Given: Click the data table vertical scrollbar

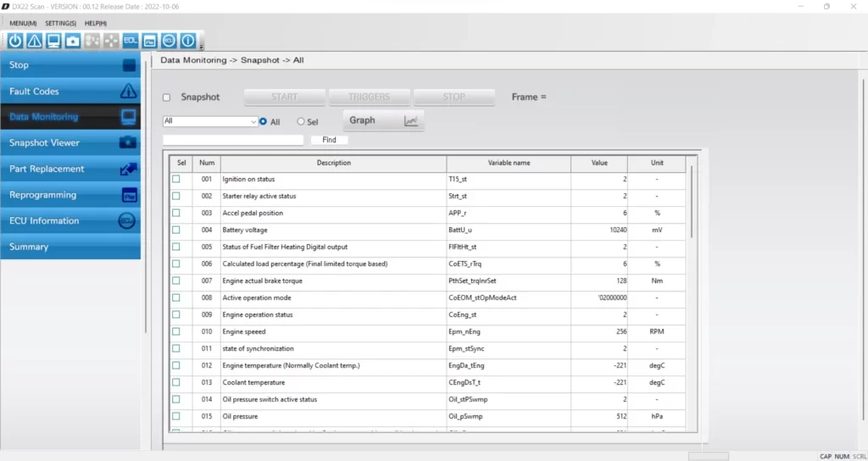Looking at the screenshot, I should point(692,203).
